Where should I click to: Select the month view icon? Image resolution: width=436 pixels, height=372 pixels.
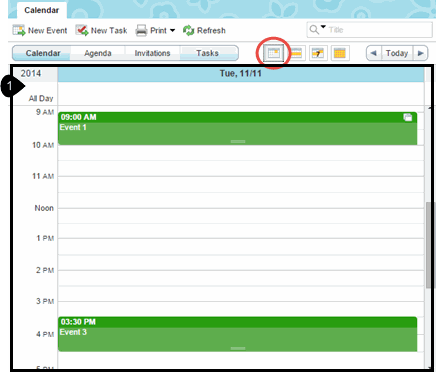340,53
